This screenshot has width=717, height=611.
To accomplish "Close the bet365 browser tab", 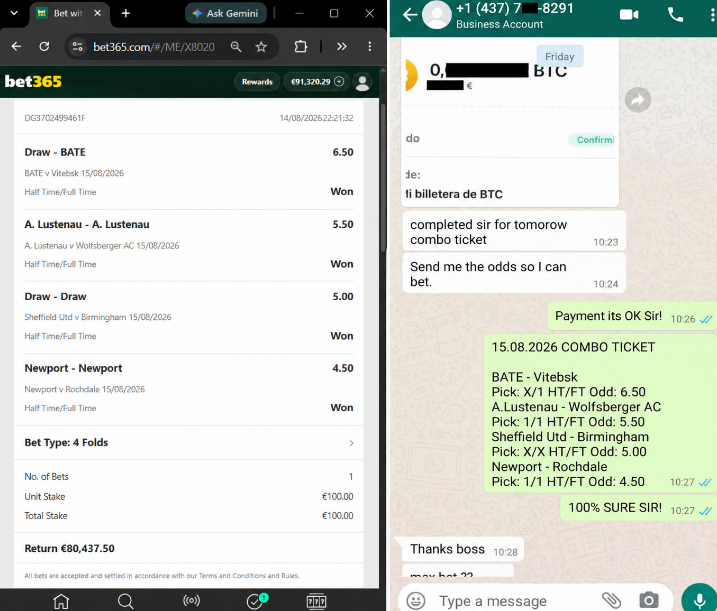I will pos(97,13).
